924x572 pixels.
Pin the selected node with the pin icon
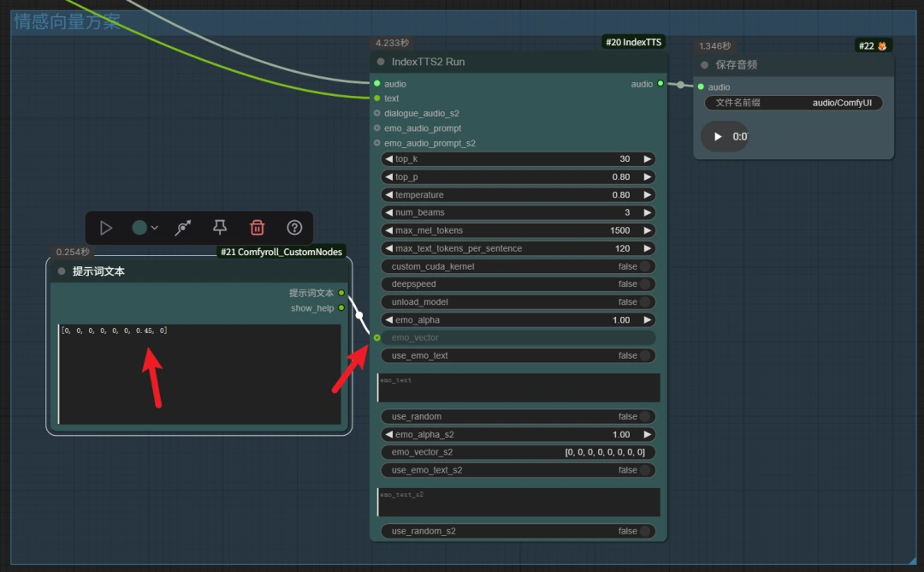point(220,228)
